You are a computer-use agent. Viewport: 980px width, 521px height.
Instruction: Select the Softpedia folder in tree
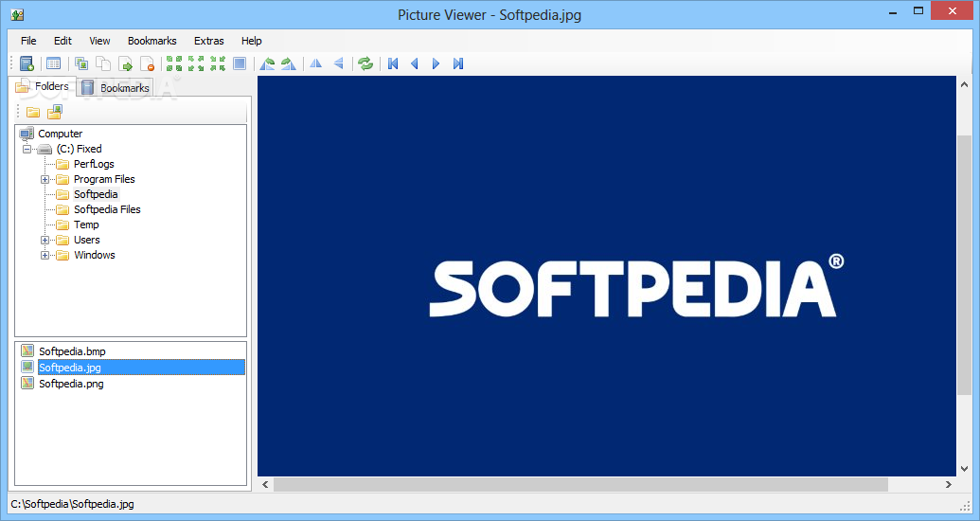(96, 194)
